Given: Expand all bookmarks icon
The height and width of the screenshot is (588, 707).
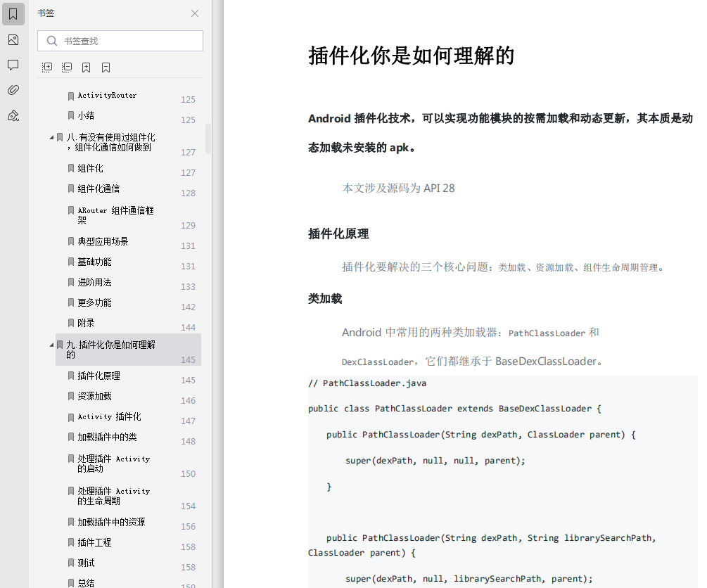Looking at the screenshot, I should pyautogui.click(x=47, y=68).
